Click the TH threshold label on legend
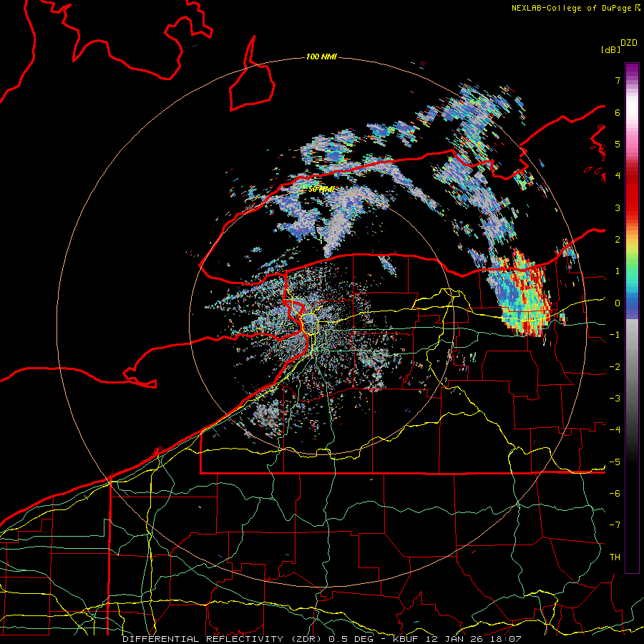This screenshot has width=644, height=644. tap(615, 557)
